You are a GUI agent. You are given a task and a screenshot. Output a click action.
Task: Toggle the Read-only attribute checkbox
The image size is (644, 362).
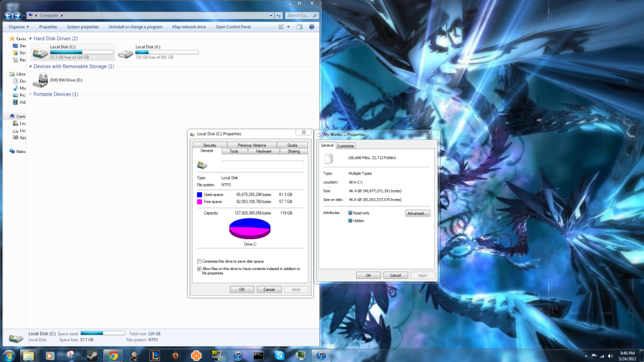350,213
